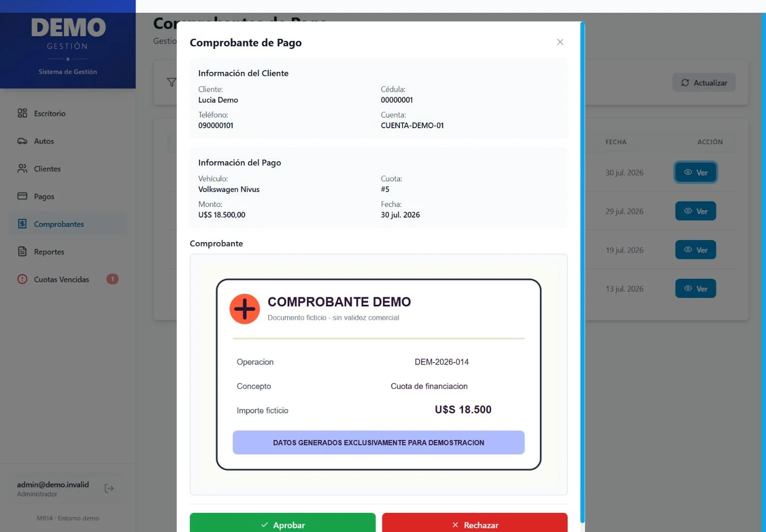The height and width of the screenshot is (532, 766).
Task: Click the checkmark icon on Aprobar
Action: [x=264, y=525]
